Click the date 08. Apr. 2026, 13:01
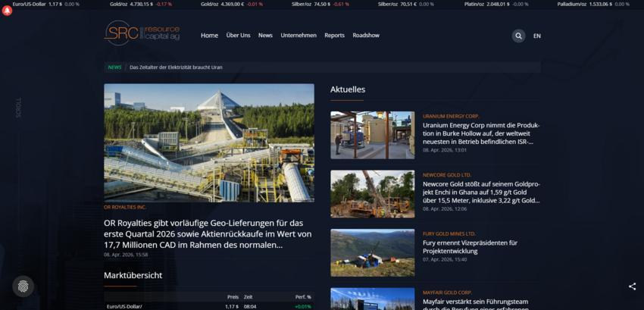Image resolution: width=644 pixels, height=310 pixels. coord(445,150)
